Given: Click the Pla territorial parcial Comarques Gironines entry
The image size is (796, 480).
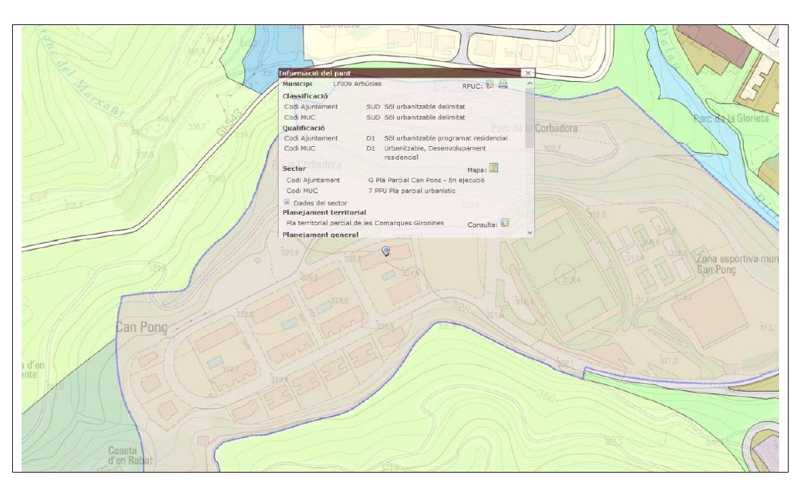Looking at the screenshot, I should tap(365, 223).
